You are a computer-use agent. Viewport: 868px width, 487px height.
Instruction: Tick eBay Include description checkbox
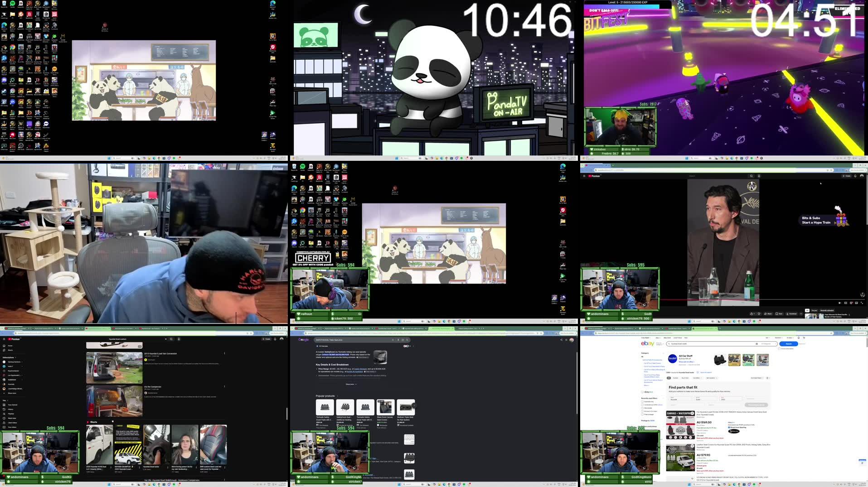coord(779,349)
